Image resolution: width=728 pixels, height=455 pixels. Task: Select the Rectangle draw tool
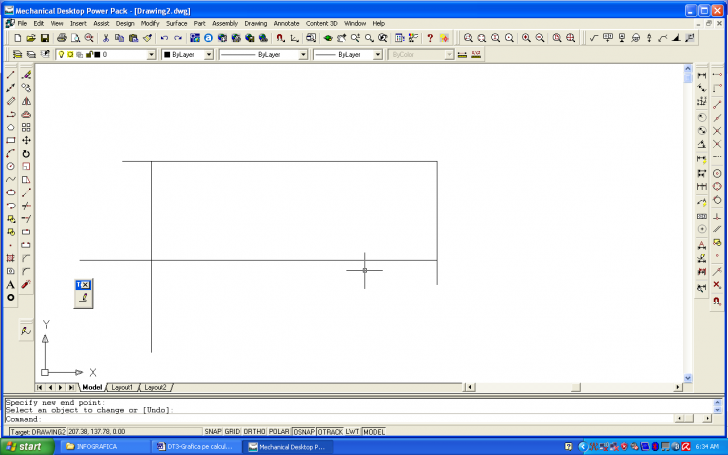[x=11, y=140]
